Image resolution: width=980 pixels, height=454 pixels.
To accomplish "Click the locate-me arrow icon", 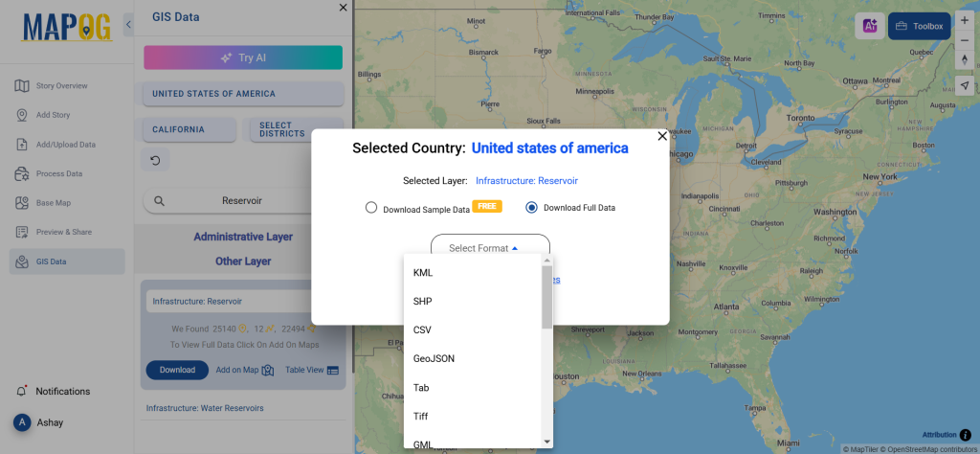I will click(965, 85).
